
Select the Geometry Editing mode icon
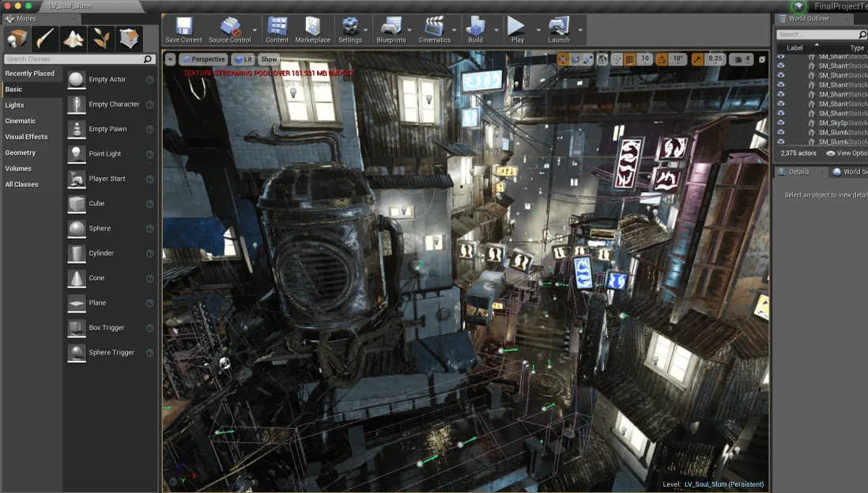coord(130,39)
